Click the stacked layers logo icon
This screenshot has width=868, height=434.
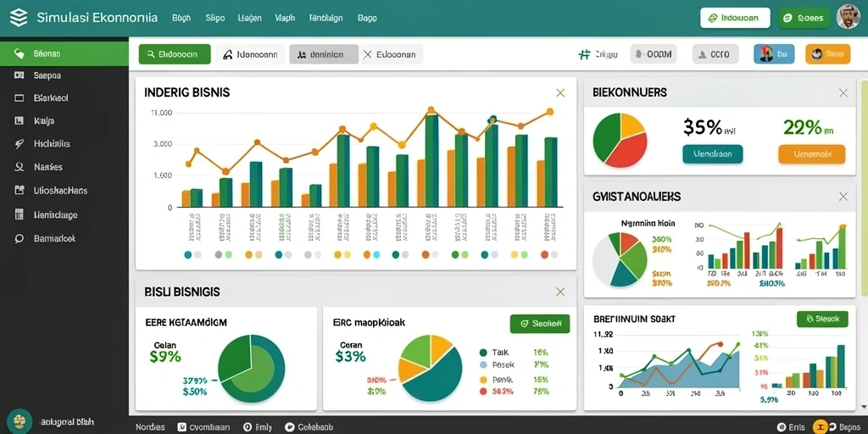coord(19,18)
